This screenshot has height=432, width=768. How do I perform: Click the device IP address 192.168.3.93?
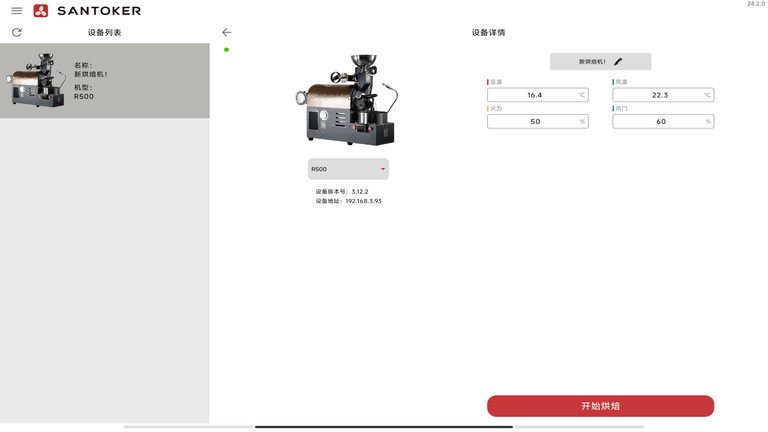click(362, 201)
